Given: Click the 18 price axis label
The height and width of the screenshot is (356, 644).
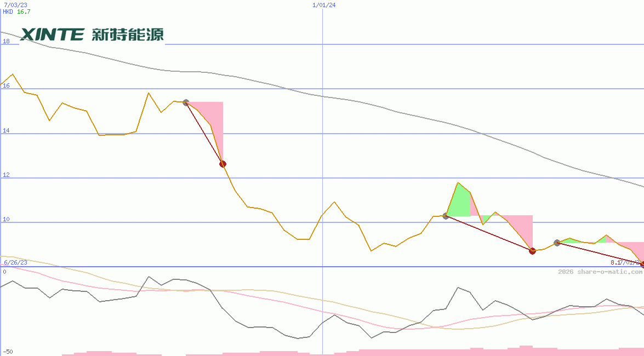Looking at the screenshot, I should (x=6, y=41).
